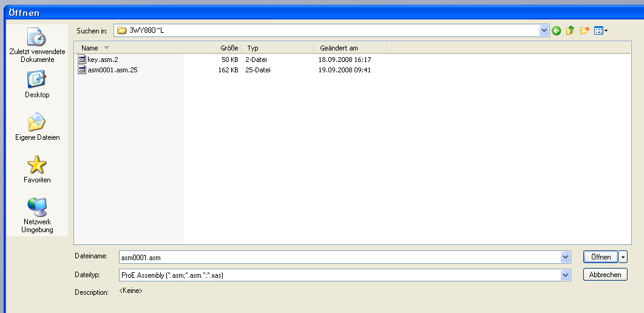Click the key.asm.2 file icon
The image size is (644, 313).
pos(81,60)
